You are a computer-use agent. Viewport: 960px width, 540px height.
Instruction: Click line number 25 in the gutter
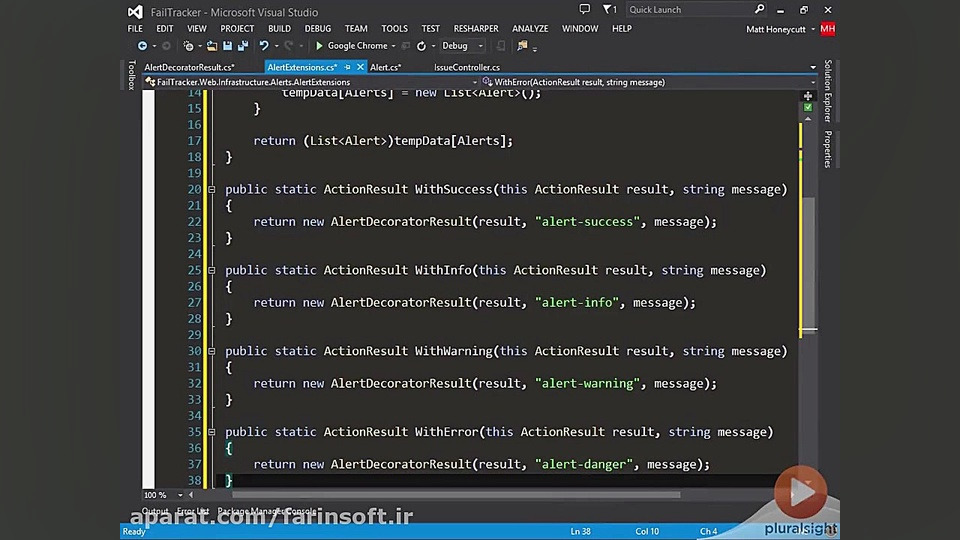[194, 271]
